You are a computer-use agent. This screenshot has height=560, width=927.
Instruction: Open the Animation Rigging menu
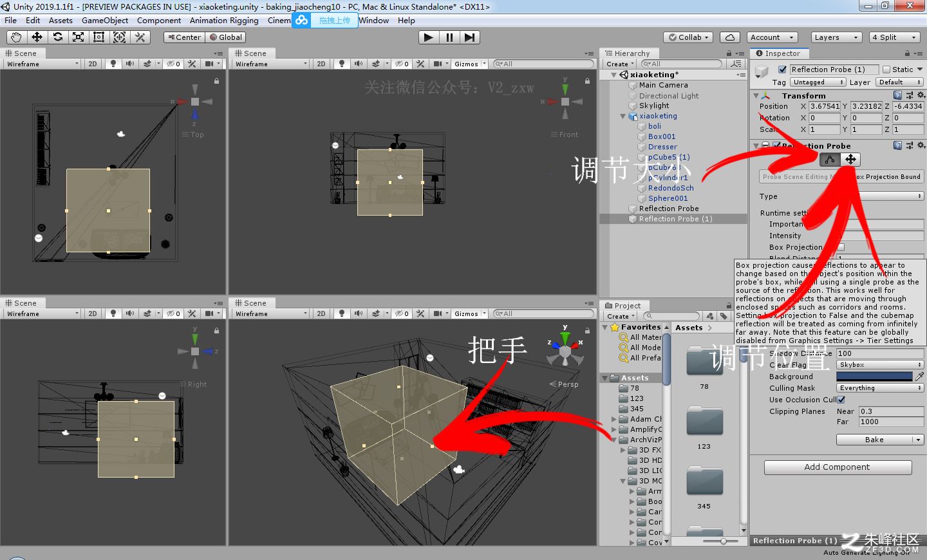224,20
